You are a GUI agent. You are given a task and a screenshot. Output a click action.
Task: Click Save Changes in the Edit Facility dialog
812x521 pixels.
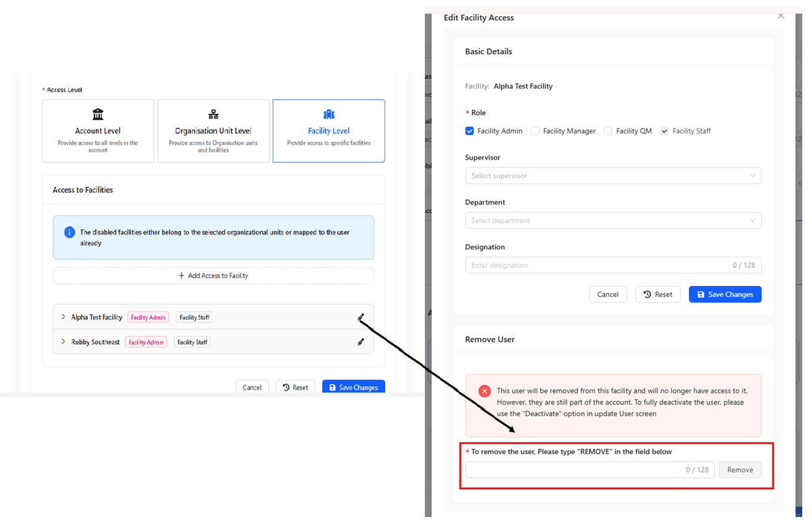[x=725, y=294]
